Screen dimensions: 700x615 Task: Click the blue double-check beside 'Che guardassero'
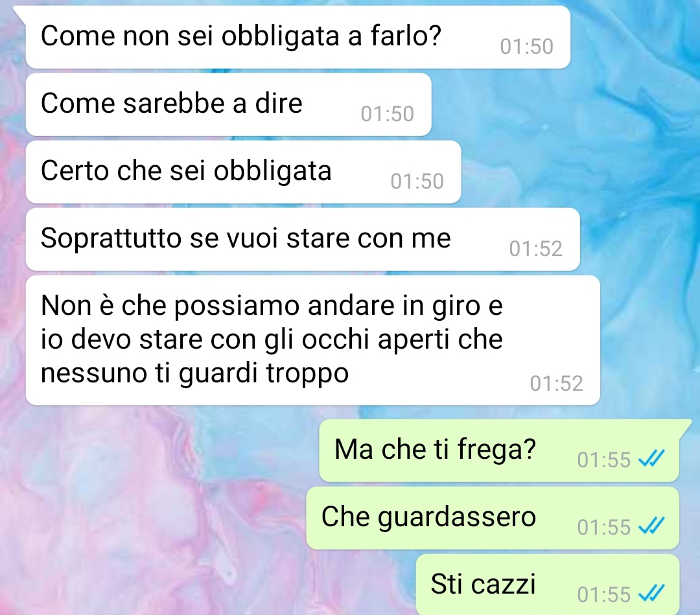[x=651, y=526]
